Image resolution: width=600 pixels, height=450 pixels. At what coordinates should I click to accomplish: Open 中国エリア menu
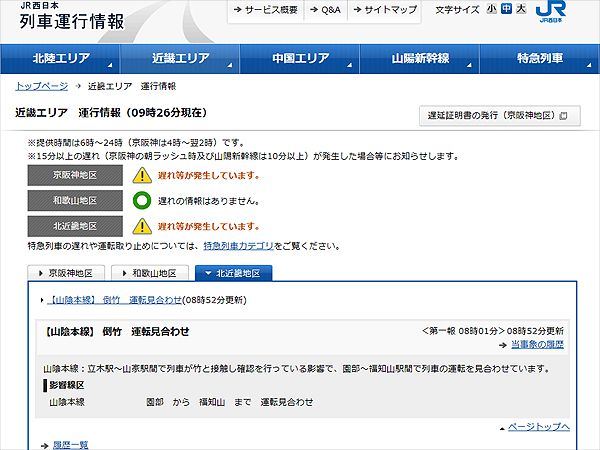[x=300, y=59]
